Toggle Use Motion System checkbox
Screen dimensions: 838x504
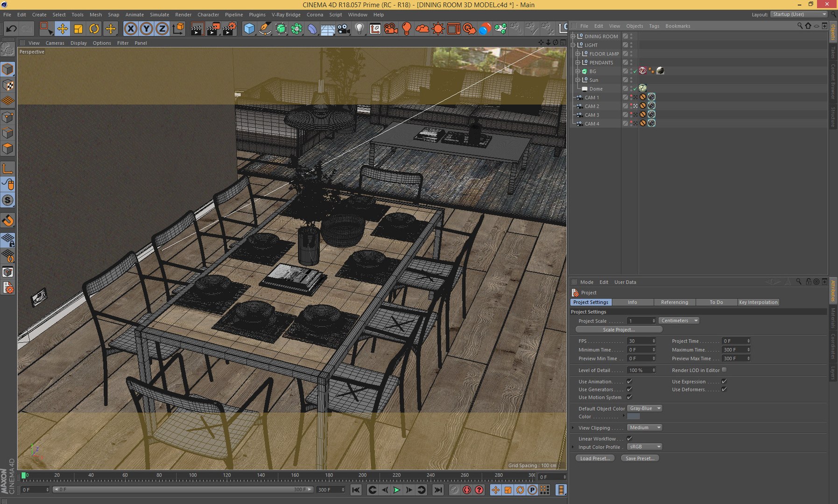click(629, 397)
